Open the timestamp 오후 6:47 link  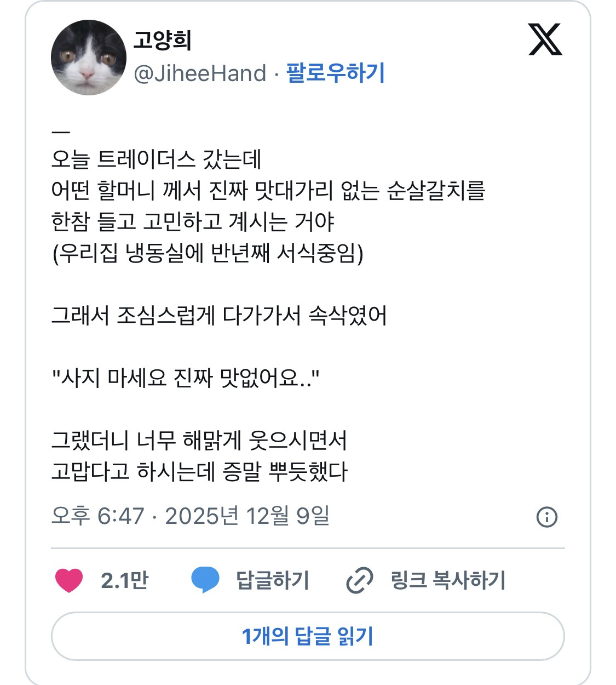pos(191,516)
